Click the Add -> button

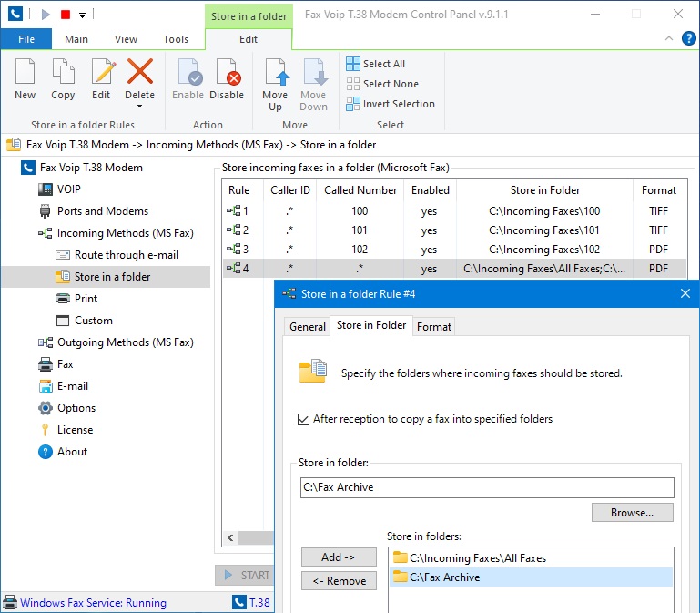pyautogui.click(x=339, y=557)
